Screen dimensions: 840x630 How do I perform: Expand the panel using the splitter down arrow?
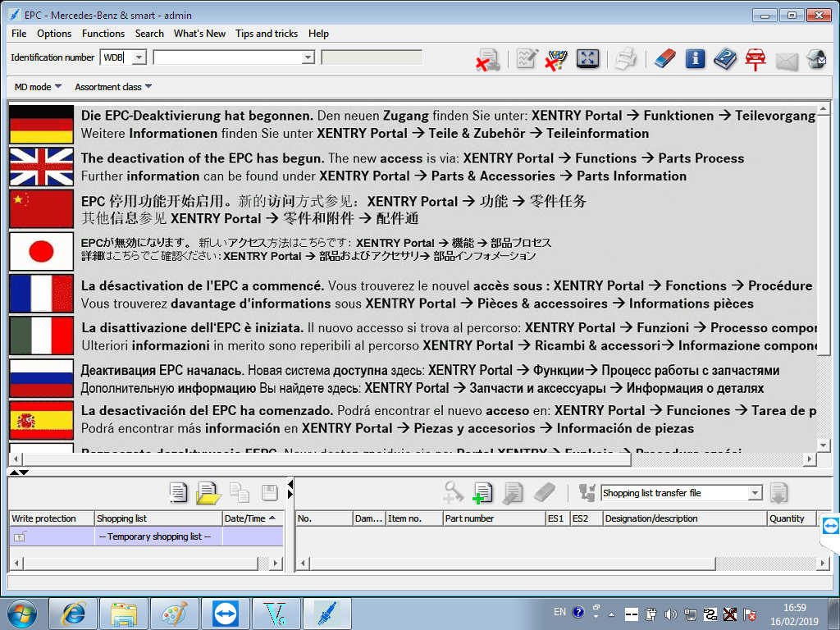(24, 472)
